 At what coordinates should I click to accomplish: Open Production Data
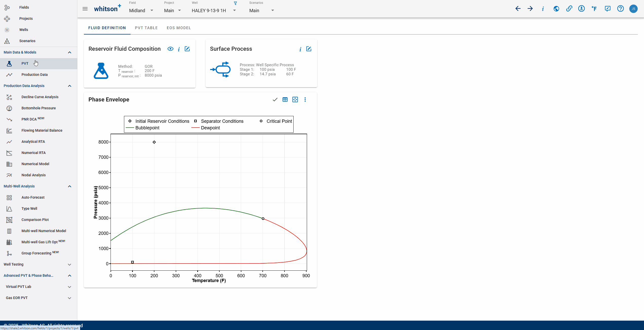coord(39,75)
